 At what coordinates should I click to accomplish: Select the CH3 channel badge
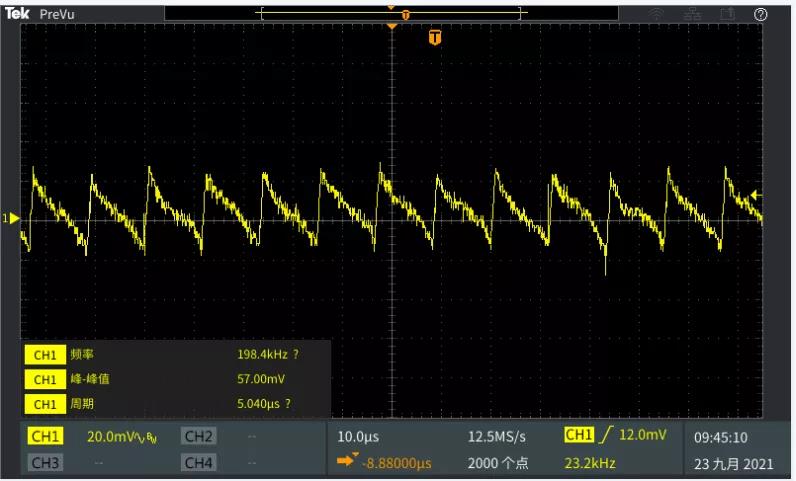[x=45, y=463]
